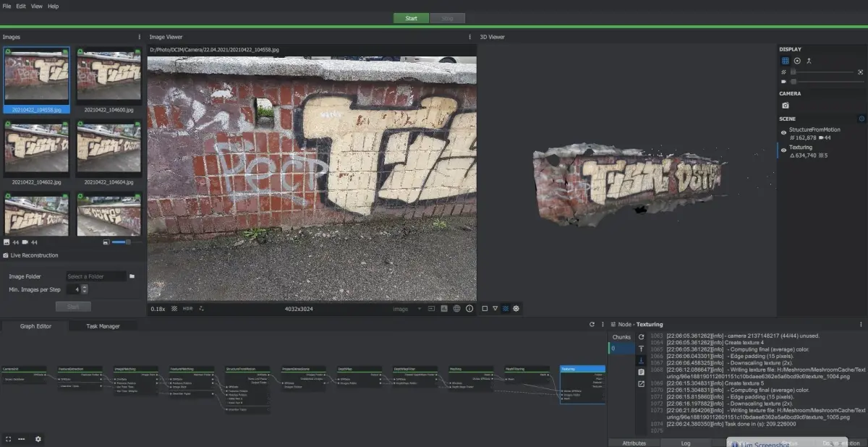Click the 0.18x zoom level indicator
The image size is (868, 447).
[158, 309]
